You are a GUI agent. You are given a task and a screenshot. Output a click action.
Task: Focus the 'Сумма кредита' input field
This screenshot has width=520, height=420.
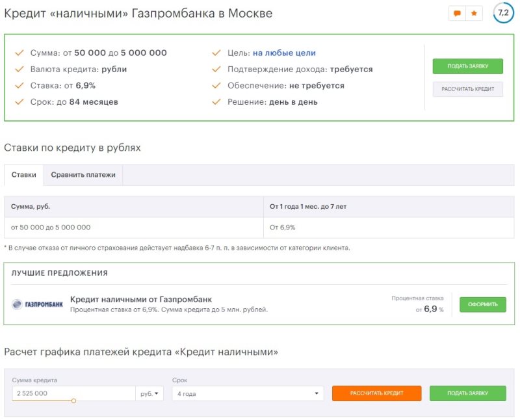(73, 393)
